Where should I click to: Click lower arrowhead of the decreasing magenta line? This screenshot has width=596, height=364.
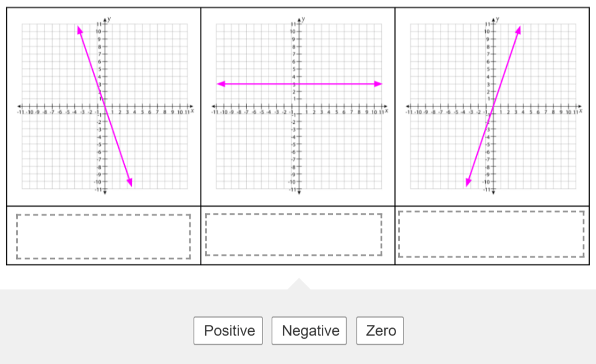click(x=130, y=182)
